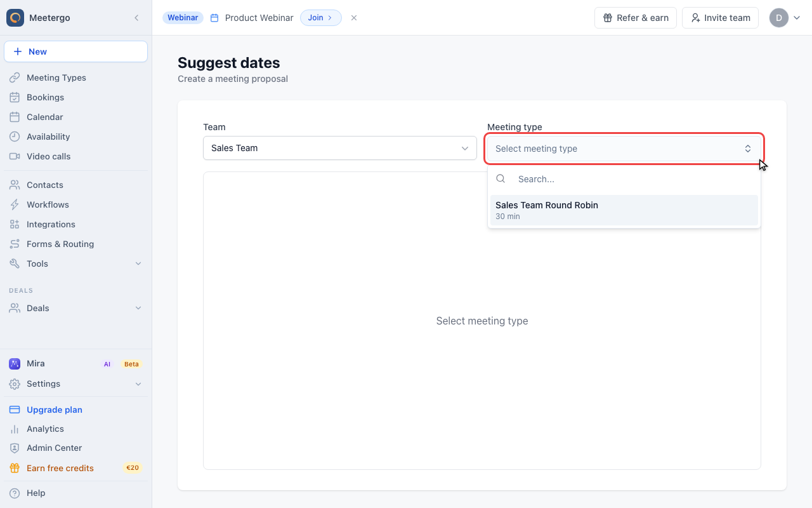Click the Meetergo logo icon
Viewport: 812px width, 508px height.
point(15,18)
